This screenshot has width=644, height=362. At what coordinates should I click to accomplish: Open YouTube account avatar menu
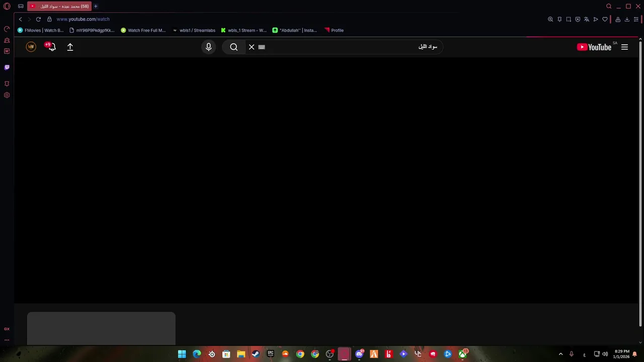(x=31, y=47)
